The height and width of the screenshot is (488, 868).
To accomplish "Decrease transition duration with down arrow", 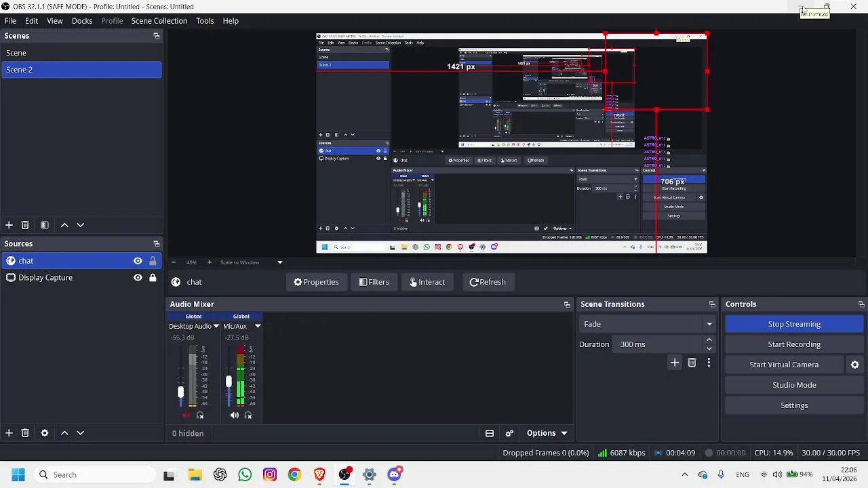I will (x=709, y=348).
